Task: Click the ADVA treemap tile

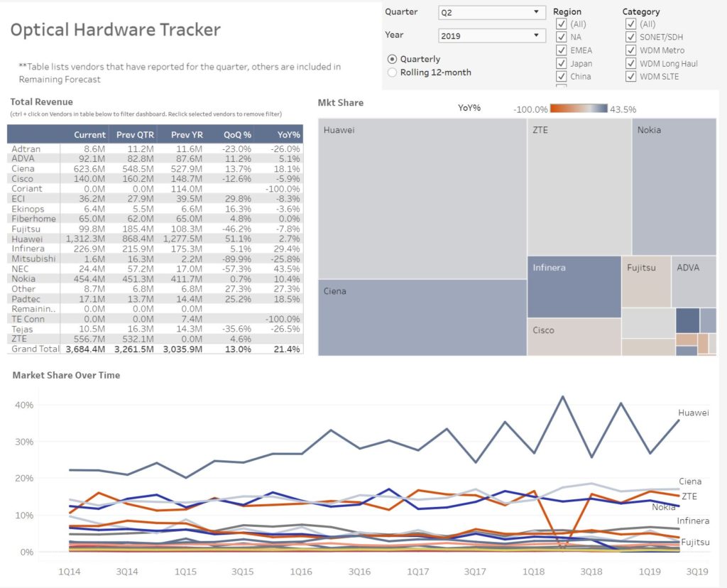Action: pos(694,281)
